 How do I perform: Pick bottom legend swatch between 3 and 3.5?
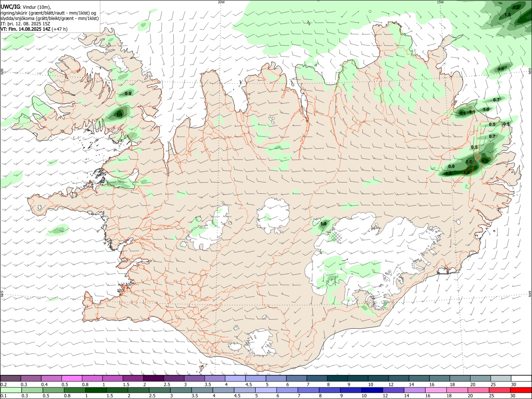(x=181, y=390)
